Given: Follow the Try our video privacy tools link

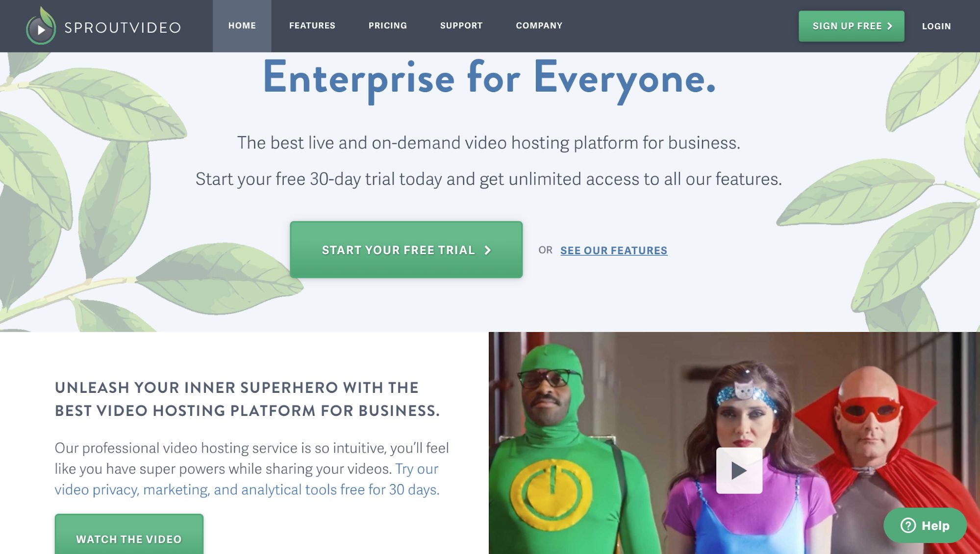Looking at the screenshot, I should (x=247, y=480).
